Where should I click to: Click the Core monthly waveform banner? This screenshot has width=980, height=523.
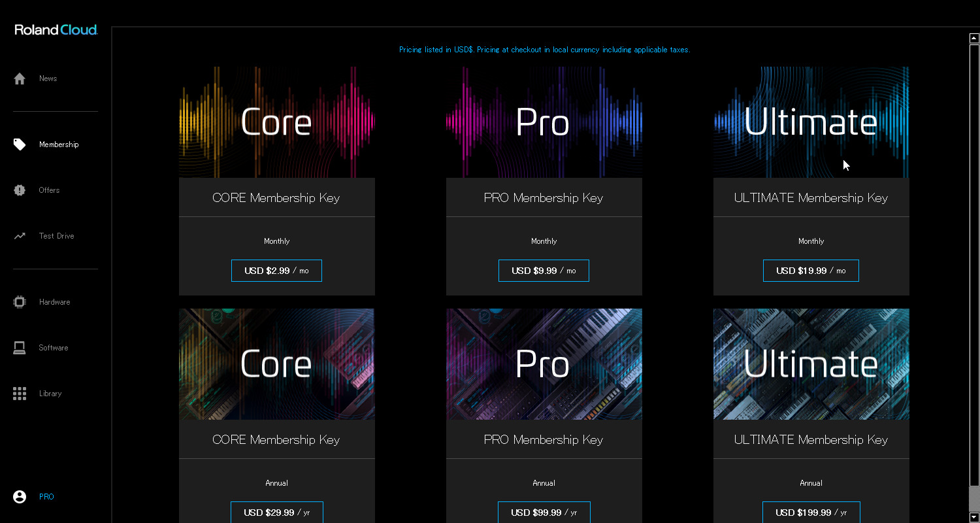point(277,122)
